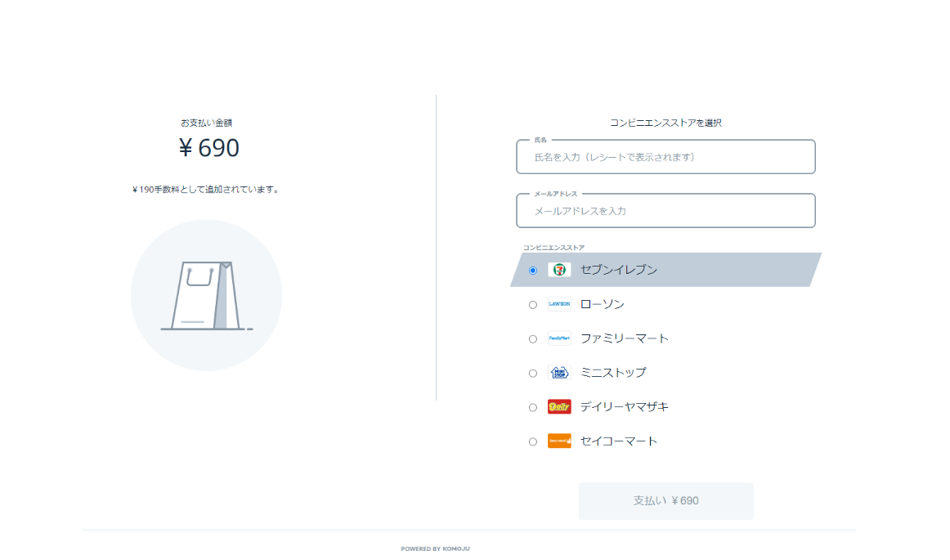Click the セイコーマート store name label
This screenshot has width=950, height=560.
[x=618, y=441]
